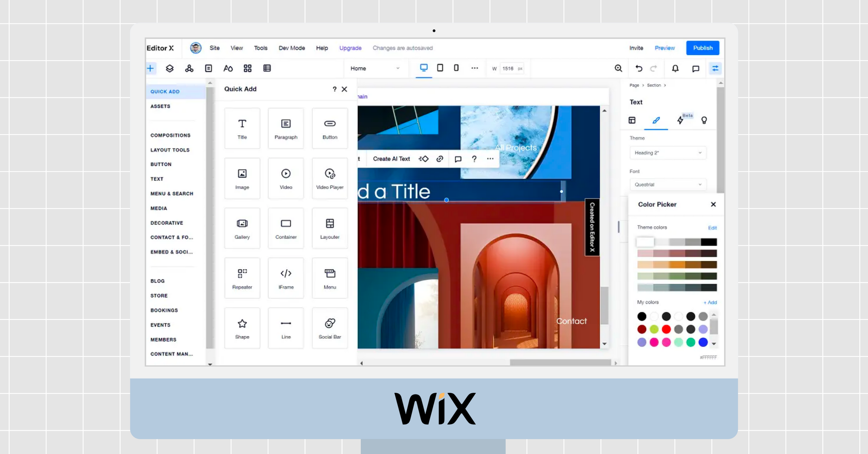The image size is (868, 454).
Task: Open the Layers panel icon
Action: point(170,68)
